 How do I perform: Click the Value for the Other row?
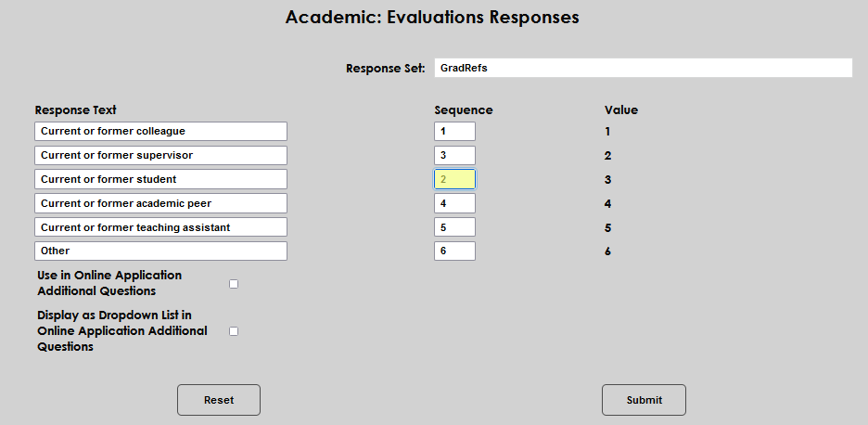[607, 251]
